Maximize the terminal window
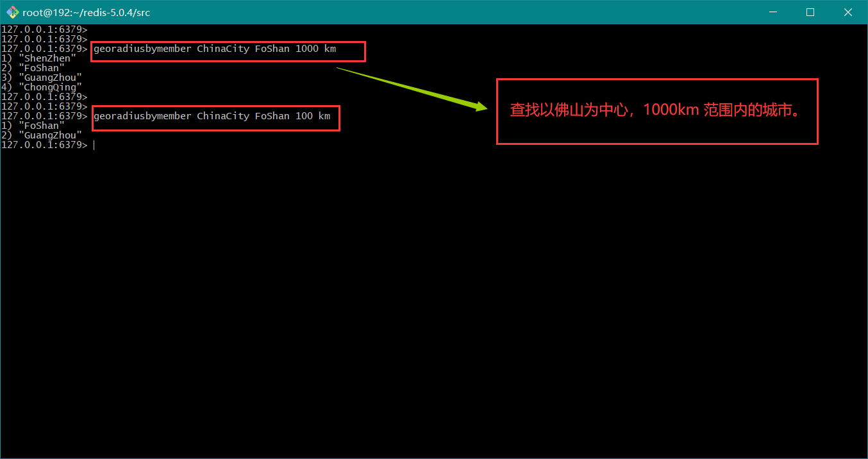 (810, 12)
